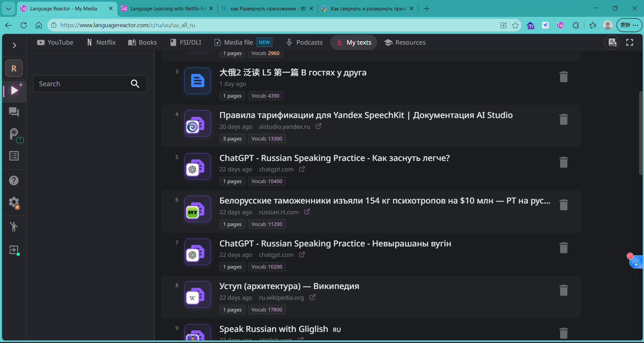The height and width of the screenshot is (343, 644).
Task: Open the Белорусские таможенники article title
Action: 385,201
